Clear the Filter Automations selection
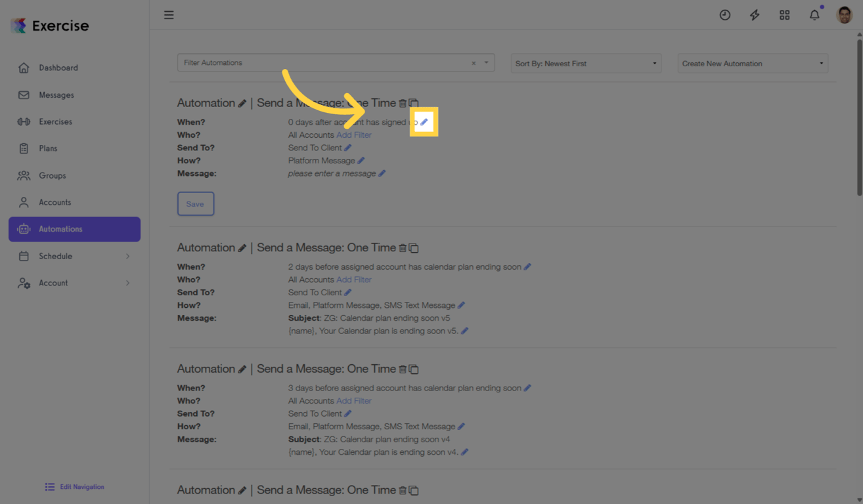The width and height of the screenshot is (863, 504). (x=474, y=63)
